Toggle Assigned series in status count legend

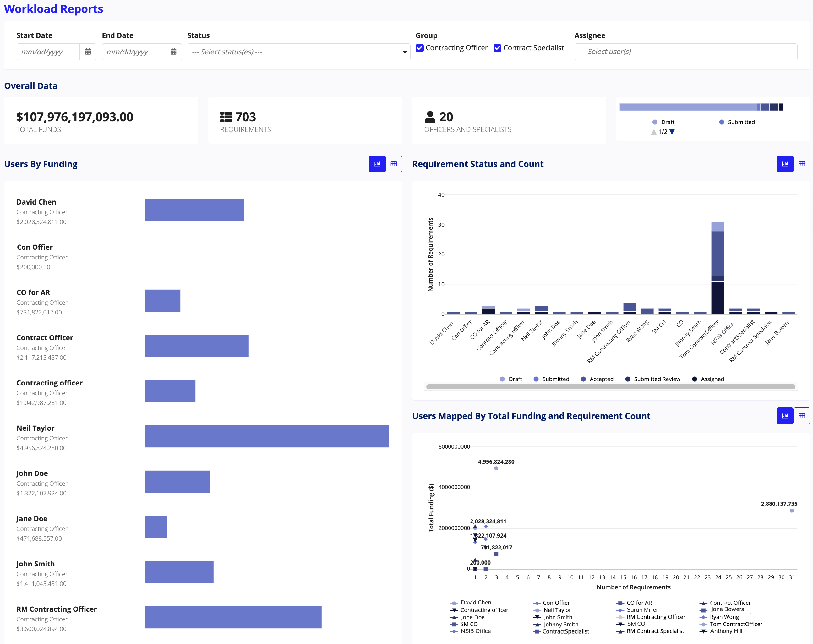point(708,379)
